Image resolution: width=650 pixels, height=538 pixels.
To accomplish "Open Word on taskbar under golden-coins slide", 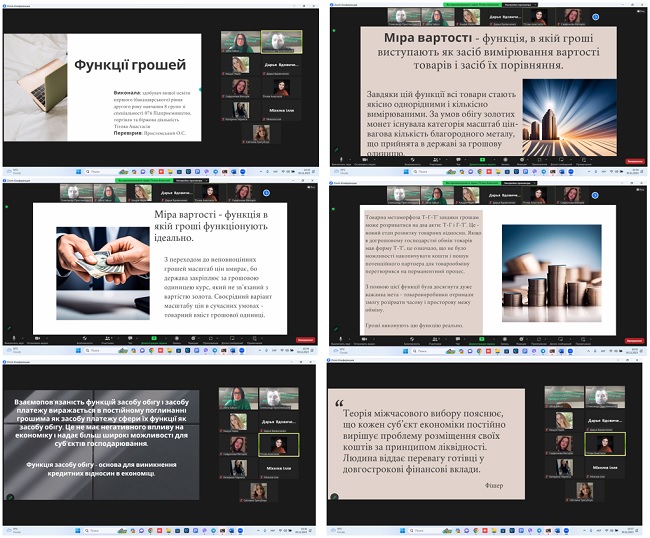I will 561,171.
